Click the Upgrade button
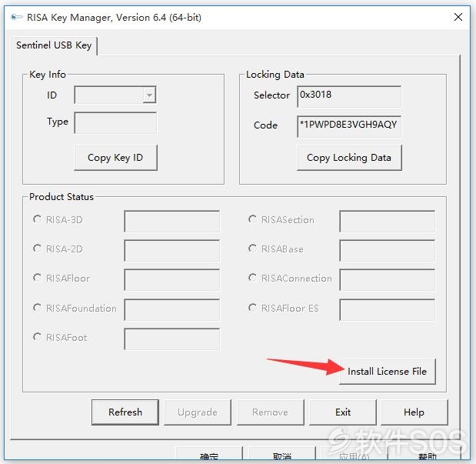 click(198, 412)
